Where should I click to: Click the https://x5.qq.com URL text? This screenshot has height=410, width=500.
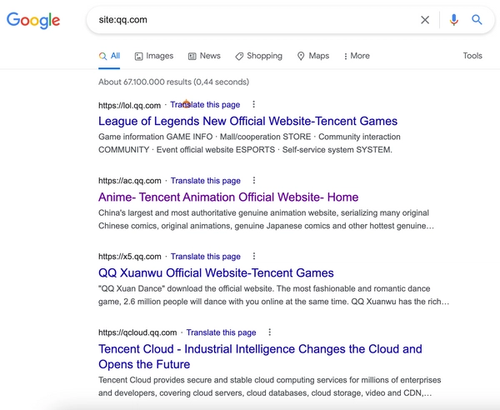(x=130, y=256)
